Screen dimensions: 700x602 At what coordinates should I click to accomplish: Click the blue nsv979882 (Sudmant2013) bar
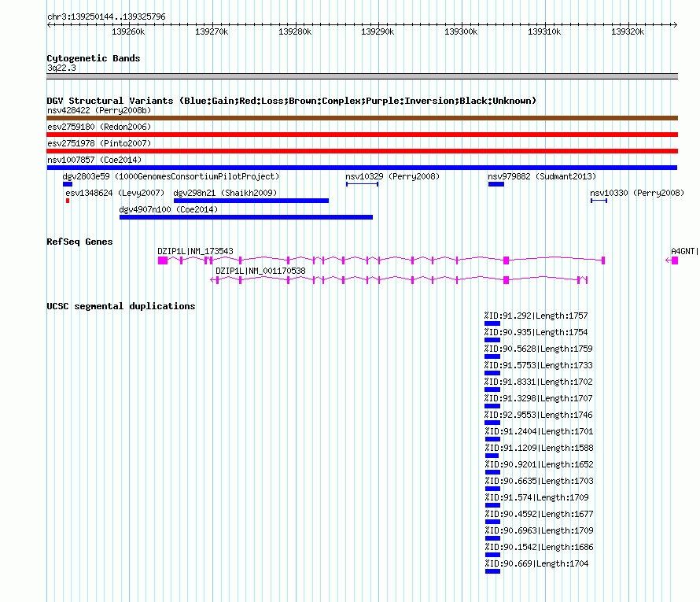point(496,184)
